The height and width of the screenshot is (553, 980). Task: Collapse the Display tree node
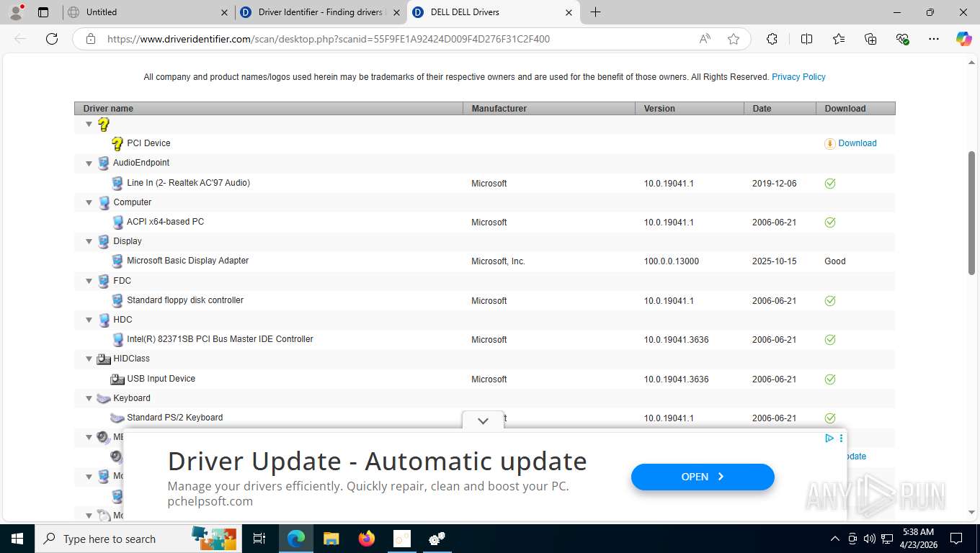point(89,241)
